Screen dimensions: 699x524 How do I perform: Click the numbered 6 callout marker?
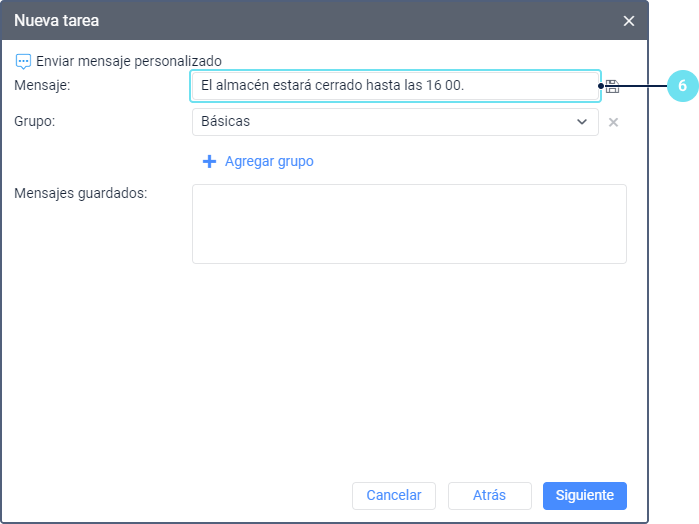pos(682,86)
